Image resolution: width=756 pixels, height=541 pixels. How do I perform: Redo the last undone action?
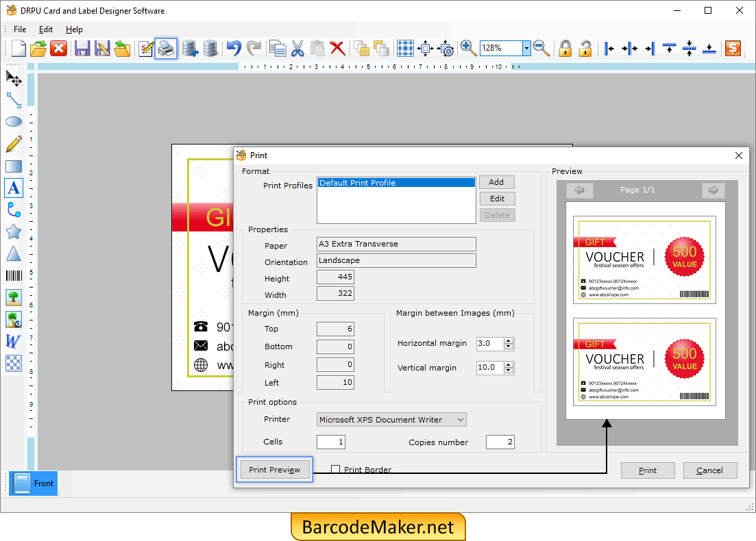coord(254,48)
